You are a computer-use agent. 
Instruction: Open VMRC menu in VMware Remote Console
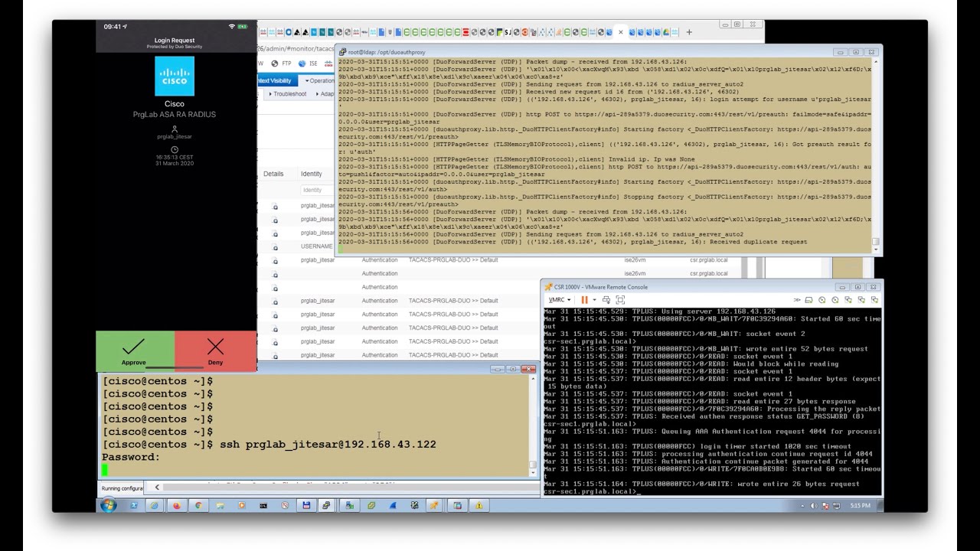pos(560,300)
